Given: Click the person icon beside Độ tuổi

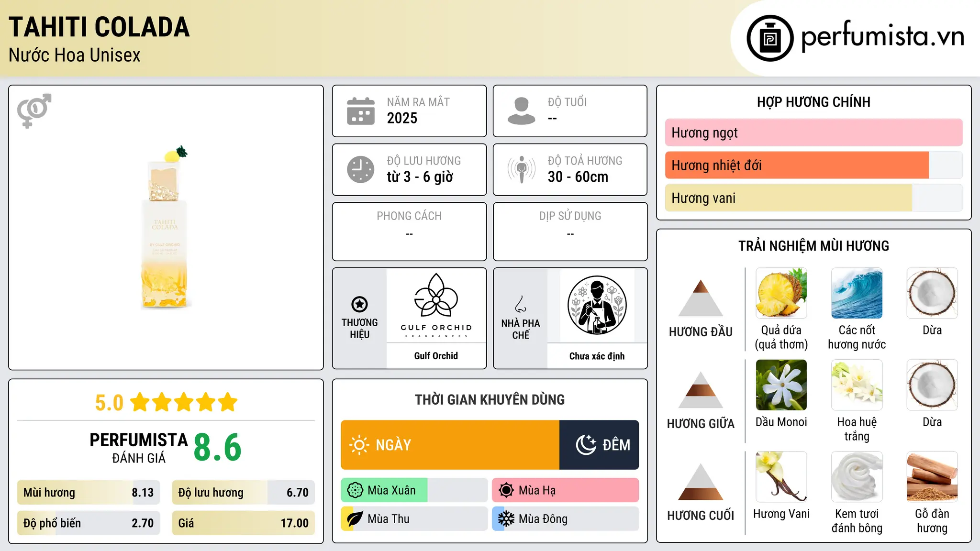Looking at the screenshot, I should [x=521, y=111].
